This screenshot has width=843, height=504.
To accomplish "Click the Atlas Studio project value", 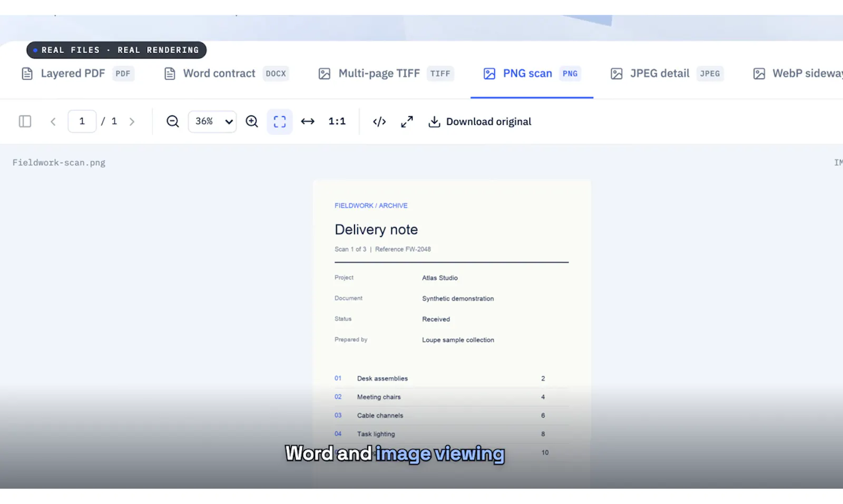I will (440, 278).
